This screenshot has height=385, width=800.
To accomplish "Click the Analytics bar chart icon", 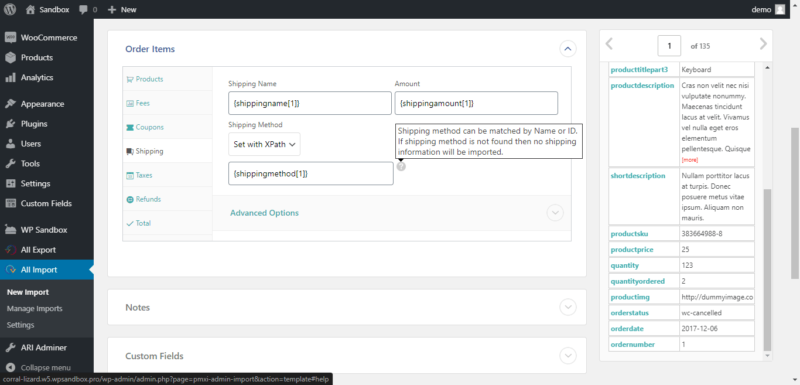I will click(x=10, y=78).
